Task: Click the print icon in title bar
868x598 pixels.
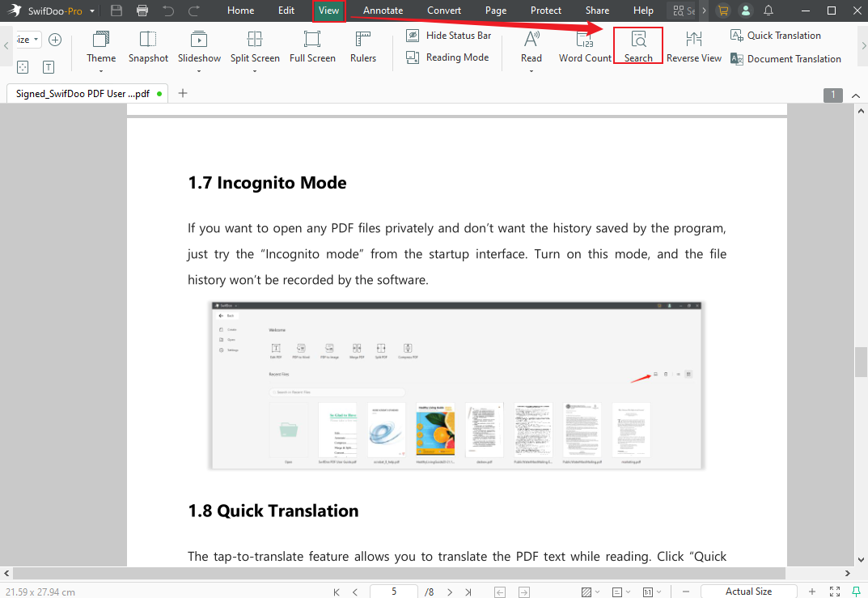Action: (142, 11)
